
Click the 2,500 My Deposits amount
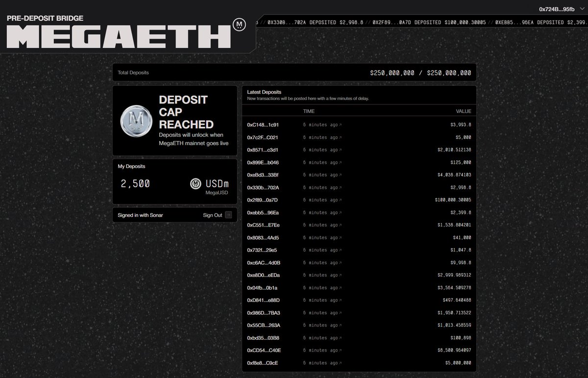(x=135, y=184)
